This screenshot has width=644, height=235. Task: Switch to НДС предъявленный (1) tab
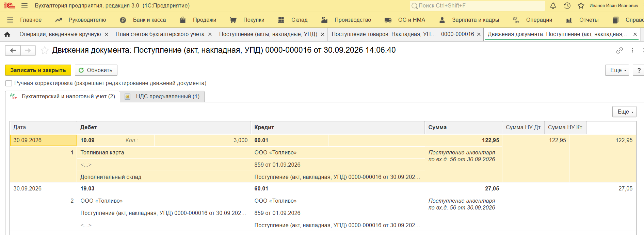pos(162,97)
